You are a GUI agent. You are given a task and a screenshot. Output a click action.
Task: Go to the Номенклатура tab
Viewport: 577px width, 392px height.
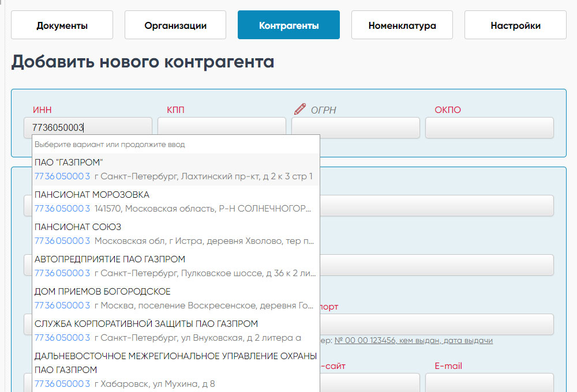402,25
